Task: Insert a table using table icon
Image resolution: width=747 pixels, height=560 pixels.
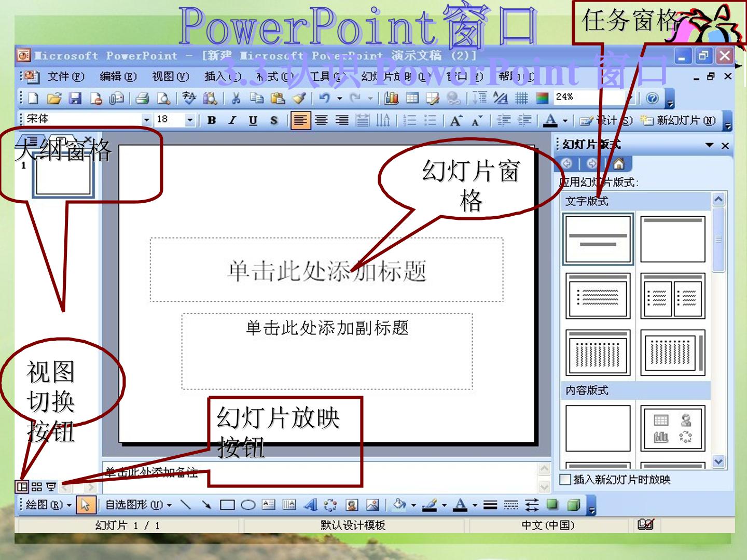Action: point(412,98)
